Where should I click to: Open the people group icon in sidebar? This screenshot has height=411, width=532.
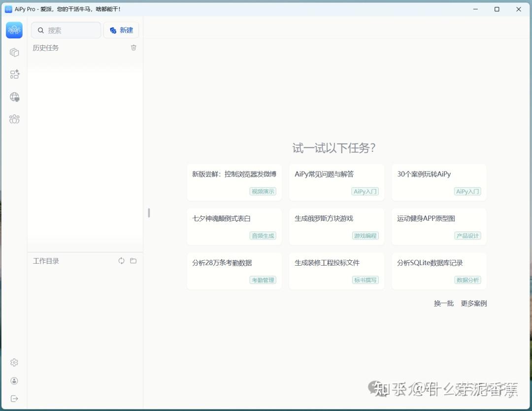tap(14, 119)
